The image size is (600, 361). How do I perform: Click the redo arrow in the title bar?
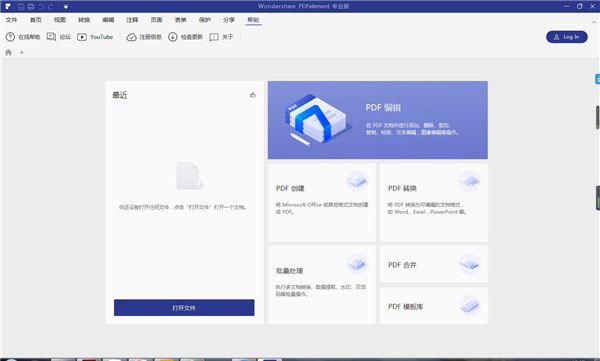[x=51, y=7]
